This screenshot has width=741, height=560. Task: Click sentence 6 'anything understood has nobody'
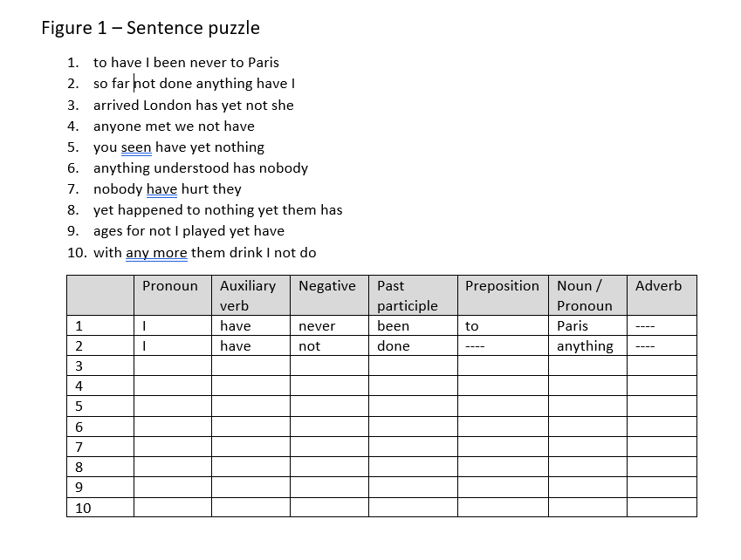click(x=200, y=168)
